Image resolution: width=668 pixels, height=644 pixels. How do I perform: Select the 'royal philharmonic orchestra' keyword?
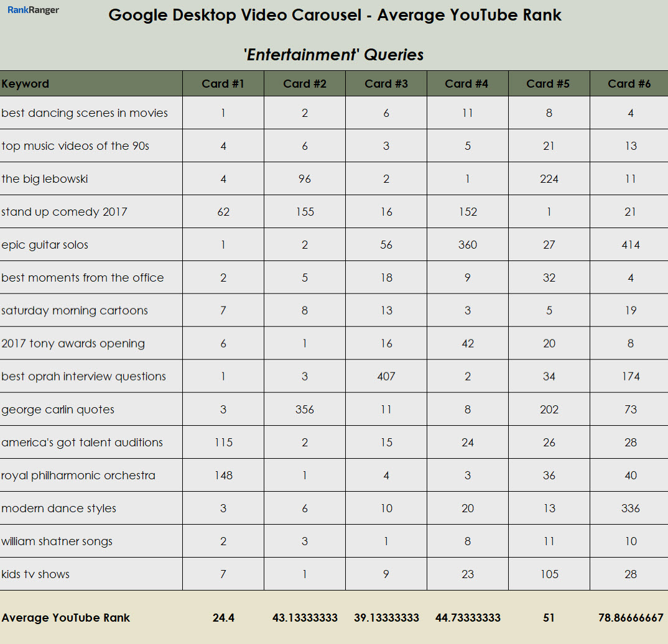point(78,476)
